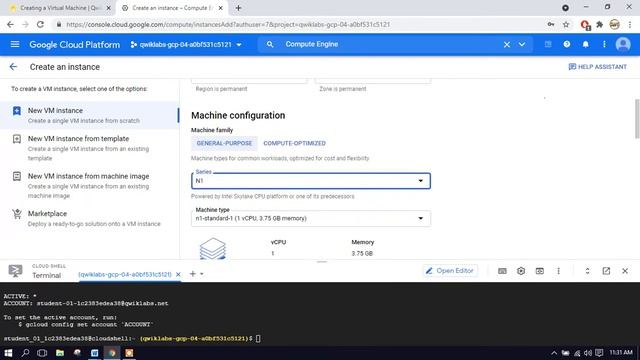Image resolution: width=640 pixels, height=360 pixels.
Task: Open Cloud Shell more options menu
Action: click(558, 271)
